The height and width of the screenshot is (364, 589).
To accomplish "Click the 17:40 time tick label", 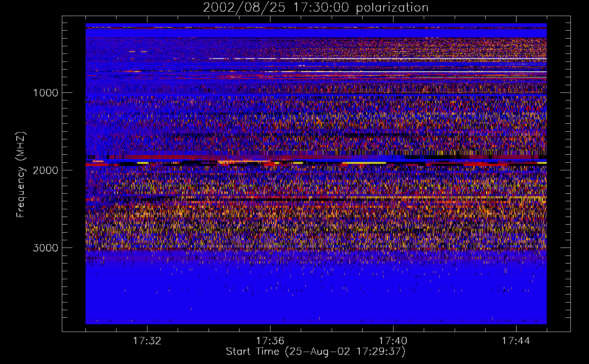I will (393, 341).
